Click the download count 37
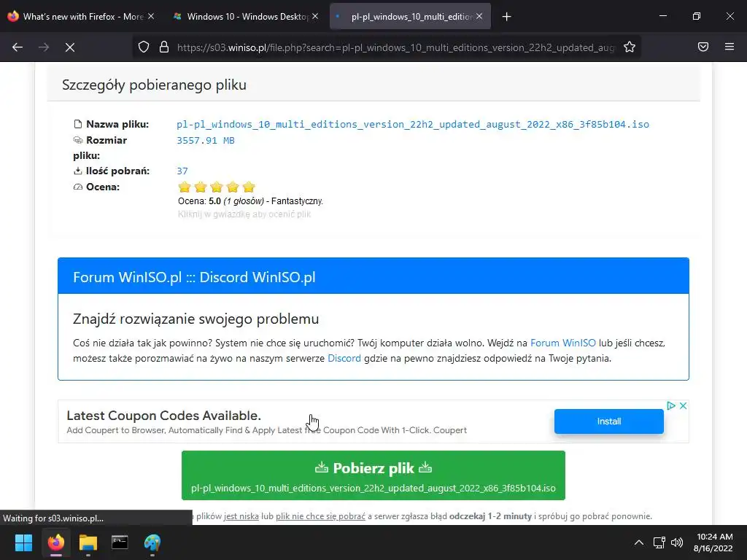Screen dimensions: 747x560 182,171
